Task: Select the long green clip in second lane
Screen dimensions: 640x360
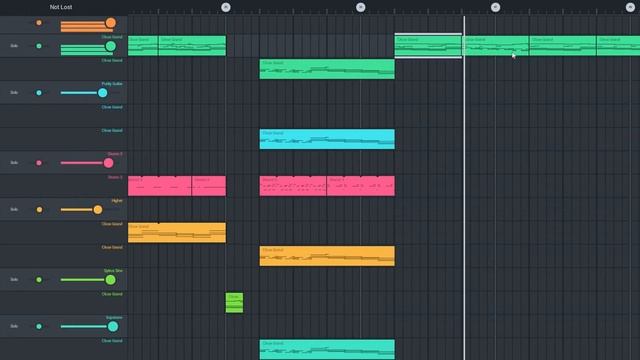Action: [327, 69]
